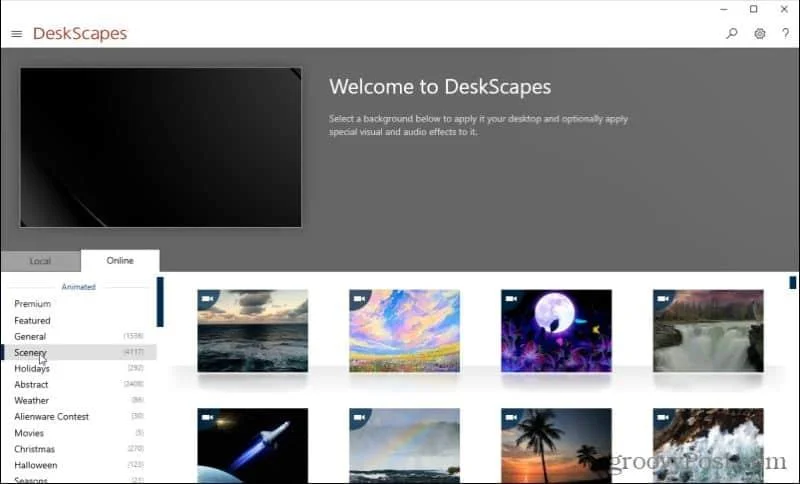Click the large black wallpaper preview
This screenshot has height=484, width=800.
coord(161,147)
